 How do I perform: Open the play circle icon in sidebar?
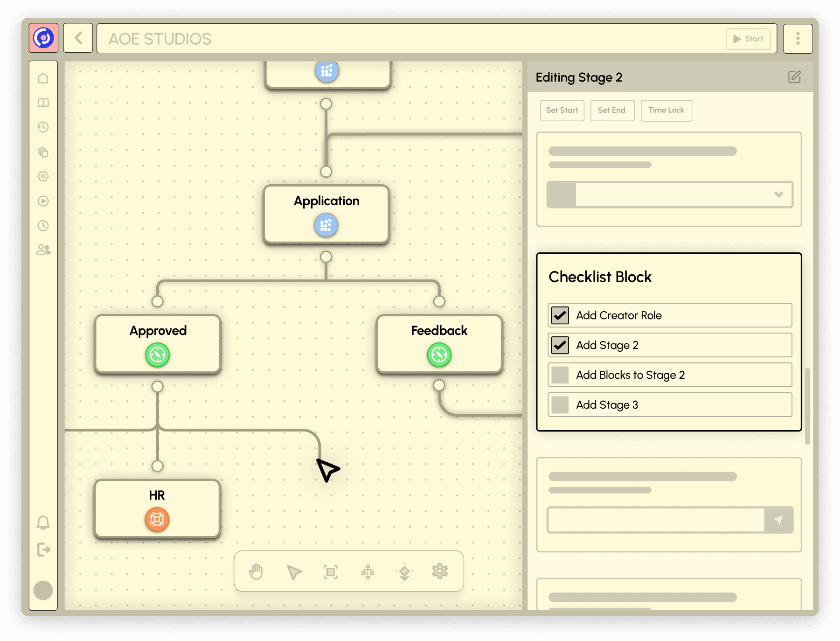click(x=43, y=201)
